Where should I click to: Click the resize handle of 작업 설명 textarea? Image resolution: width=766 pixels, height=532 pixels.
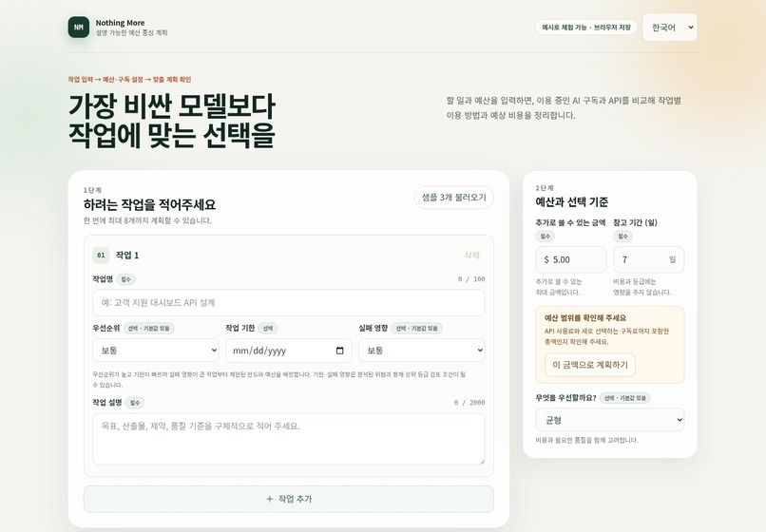tap(482, 461)
